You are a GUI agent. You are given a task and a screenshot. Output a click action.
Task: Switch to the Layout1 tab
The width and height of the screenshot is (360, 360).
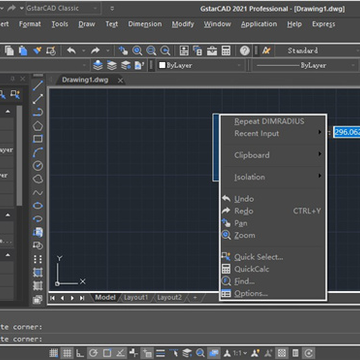[x=136, y=297]
